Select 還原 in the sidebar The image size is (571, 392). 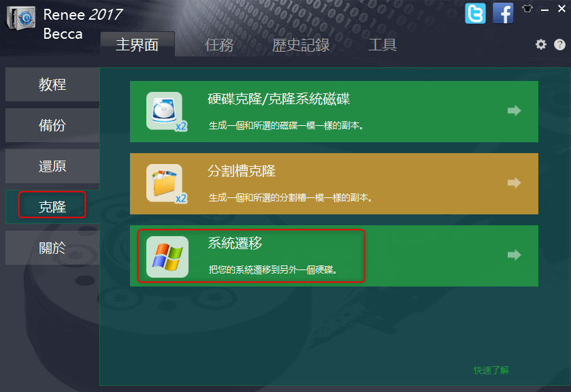[x=52, y=166]
